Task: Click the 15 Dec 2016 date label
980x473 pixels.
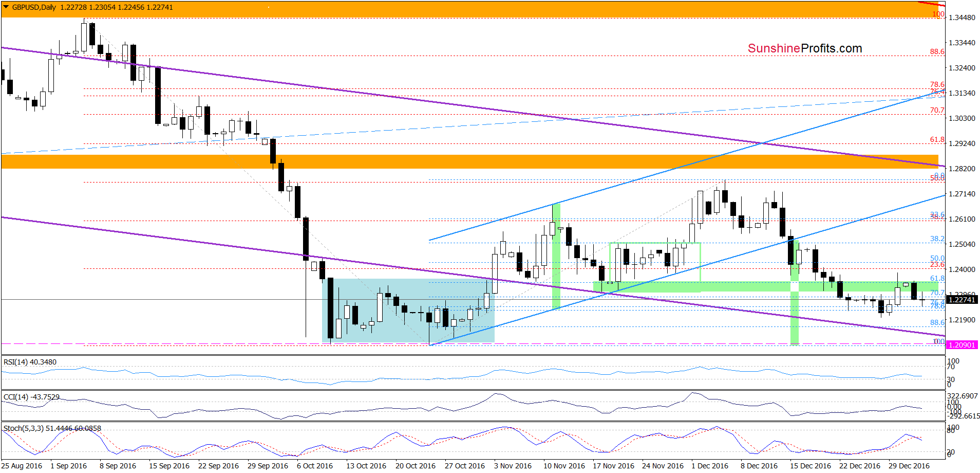Action: tap(811, 466)
